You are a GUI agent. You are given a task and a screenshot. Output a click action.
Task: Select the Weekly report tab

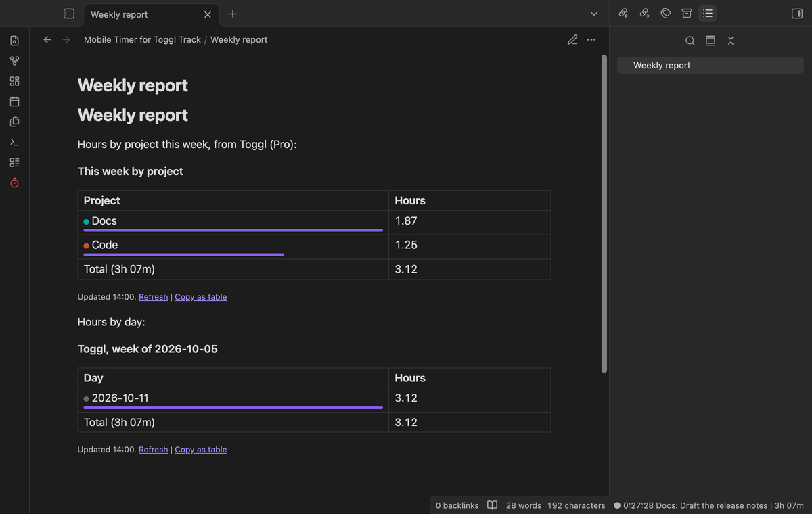click(x=150, y=14)
